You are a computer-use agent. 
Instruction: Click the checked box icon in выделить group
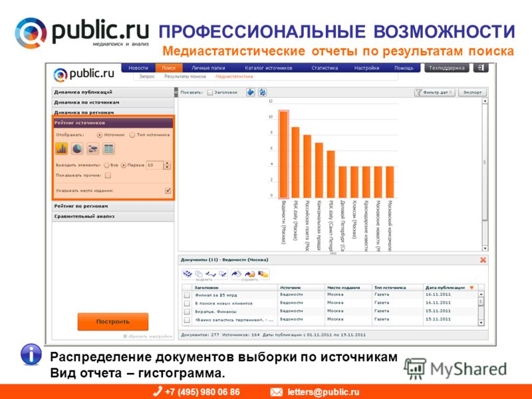(x=223, y=274)
